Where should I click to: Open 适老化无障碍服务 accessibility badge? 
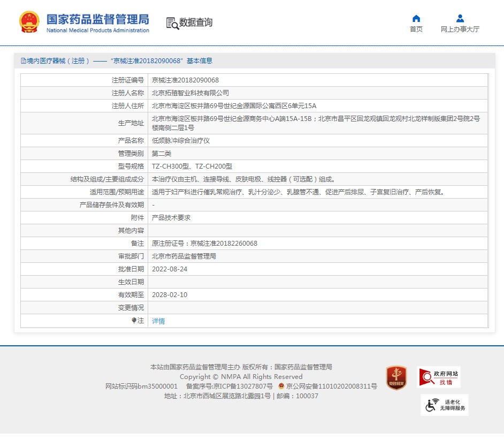pos(445,405)
